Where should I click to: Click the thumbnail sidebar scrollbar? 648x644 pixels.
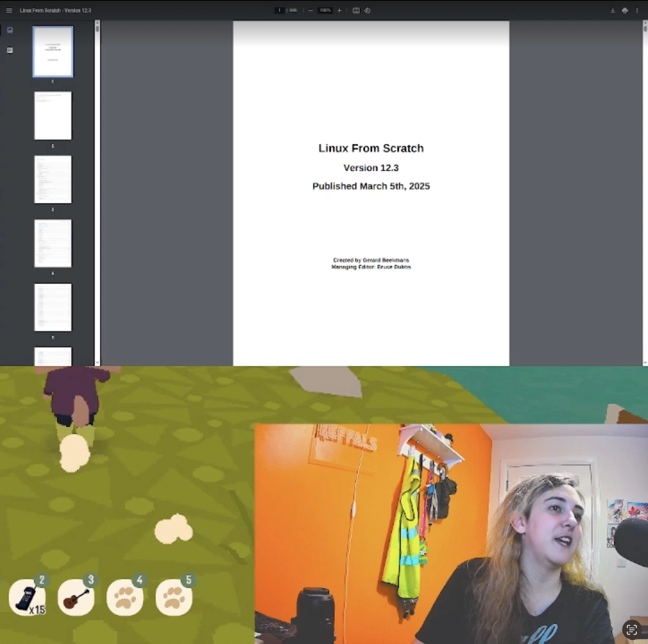click(97, 192)
